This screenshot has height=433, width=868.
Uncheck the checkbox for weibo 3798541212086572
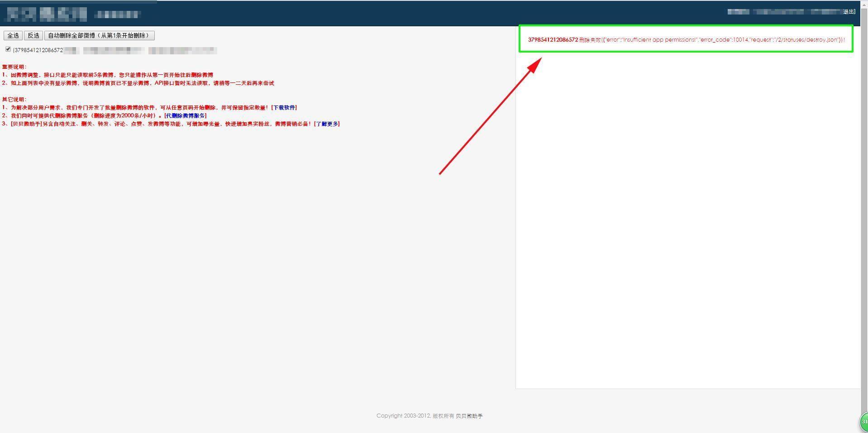click(x=8, y=49)
